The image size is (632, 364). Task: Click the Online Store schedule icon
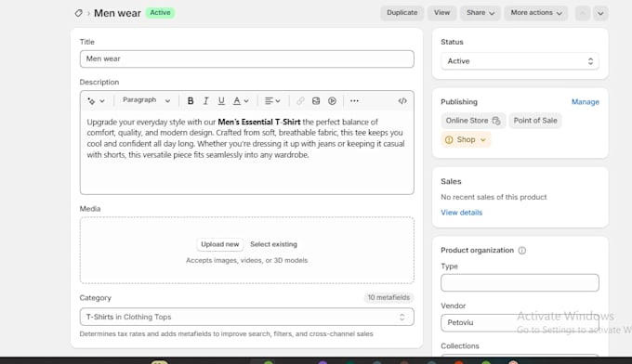[496, 121]
